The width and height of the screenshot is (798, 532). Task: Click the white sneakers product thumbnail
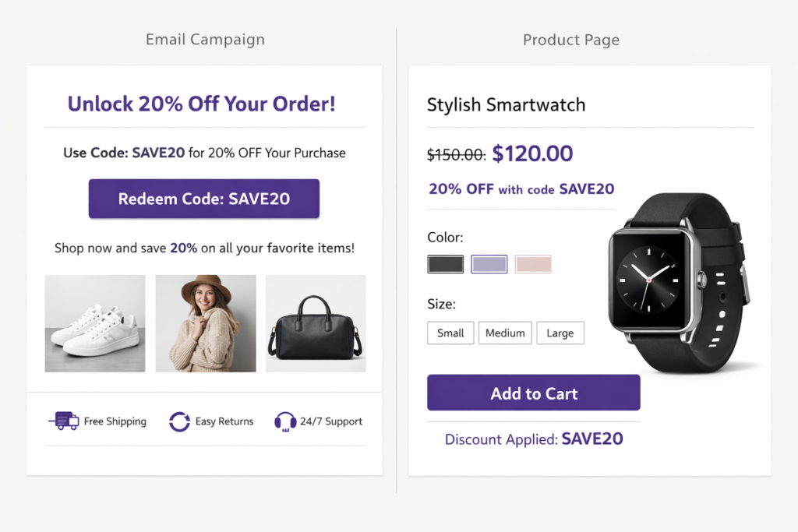[x=94, y=322]
